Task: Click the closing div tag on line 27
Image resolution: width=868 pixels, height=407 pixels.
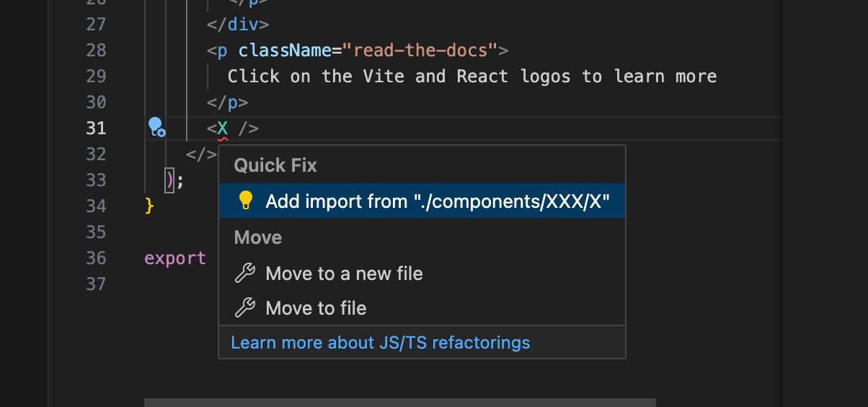Action: click(238, 25)
